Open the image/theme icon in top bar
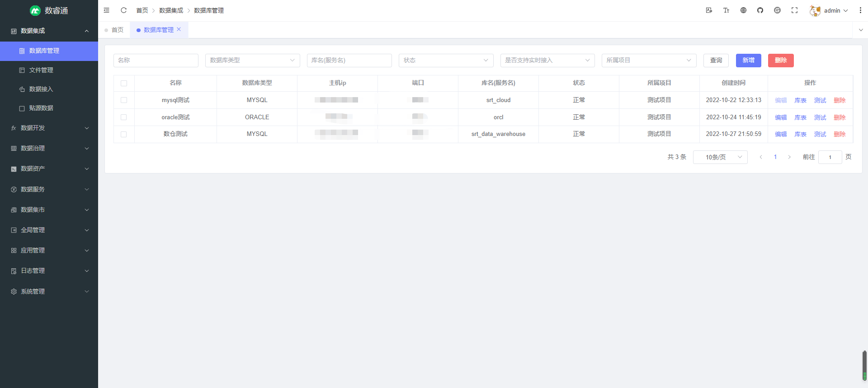 [709, 10]
